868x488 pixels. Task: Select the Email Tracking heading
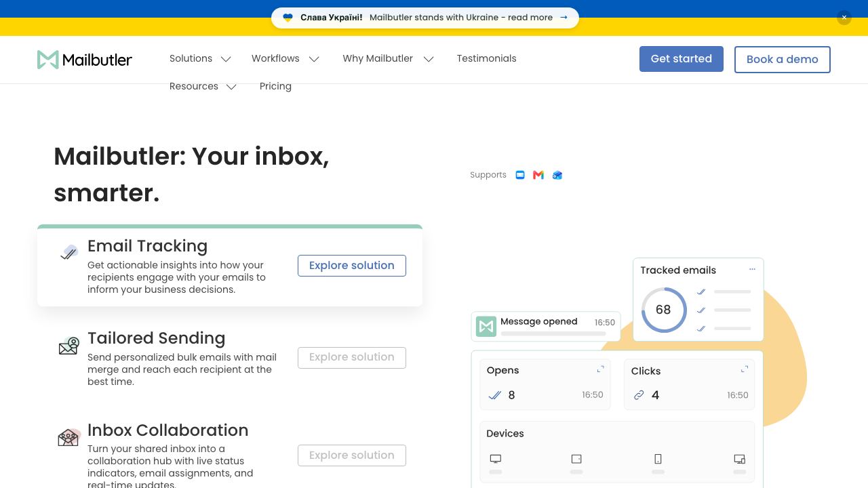[x=147, y=246]
